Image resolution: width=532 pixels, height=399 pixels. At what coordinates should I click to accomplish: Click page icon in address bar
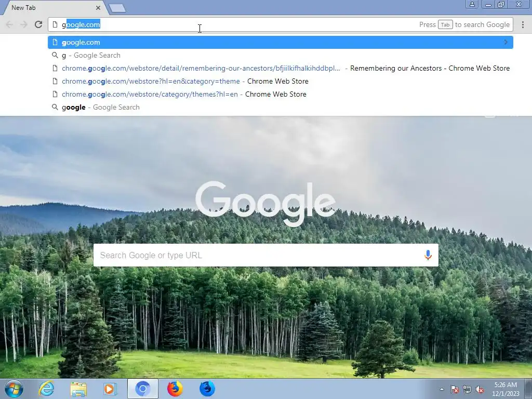55,24
